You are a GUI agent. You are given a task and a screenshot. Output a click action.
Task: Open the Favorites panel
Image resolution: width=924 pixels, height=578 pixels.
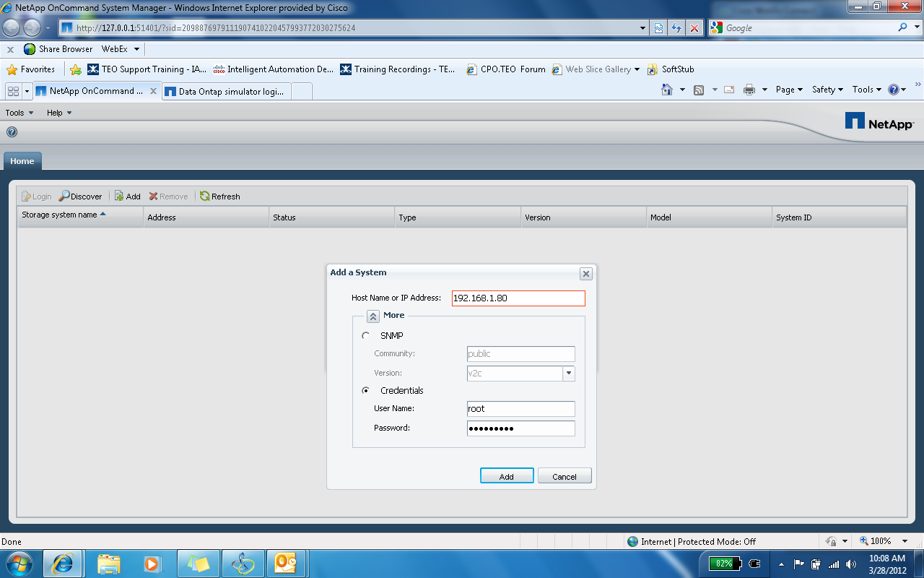30,69
